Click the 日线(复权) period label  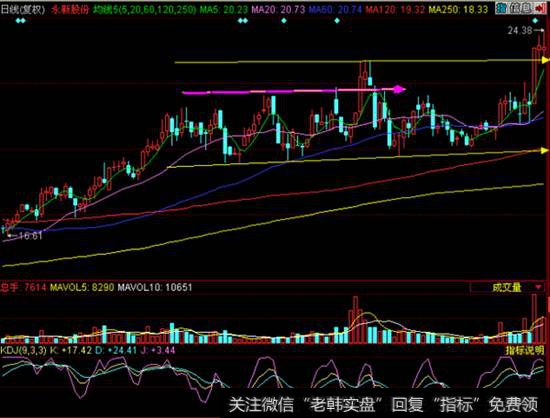(23, 9)
